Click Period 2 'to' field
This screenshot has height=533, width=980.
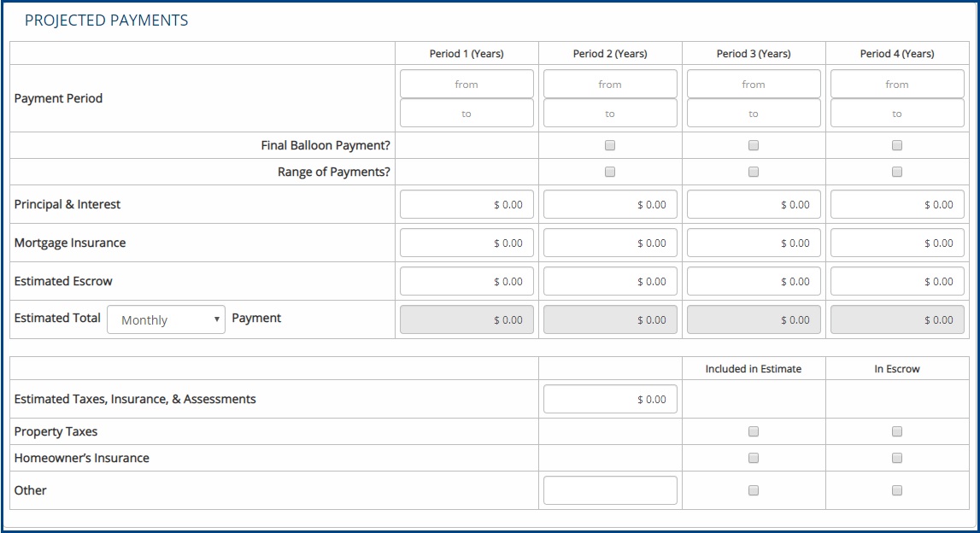coord(610,113)
